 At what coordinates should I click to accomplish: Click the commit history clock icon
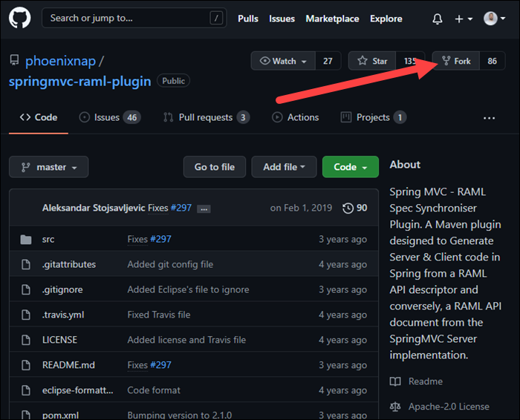click(x=348, y=209)
